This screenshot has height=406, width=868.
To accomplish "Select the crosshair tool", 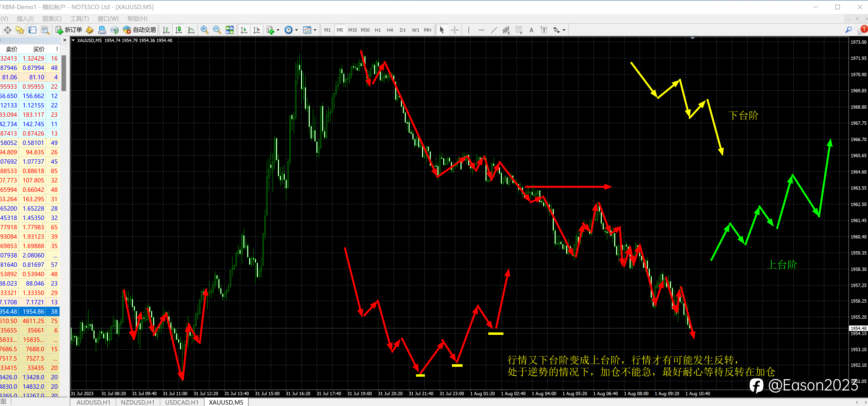I will (455, 30).
